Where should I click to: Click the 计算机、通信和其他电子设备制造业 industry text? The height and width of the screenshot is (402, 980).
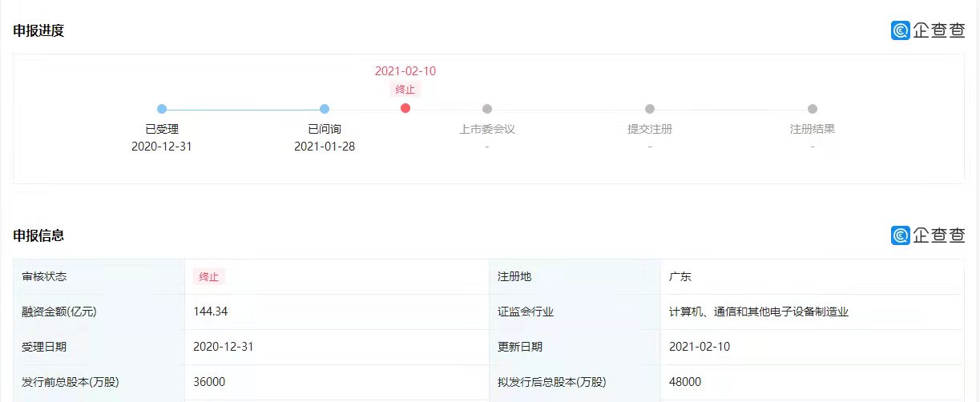[759, 312]
